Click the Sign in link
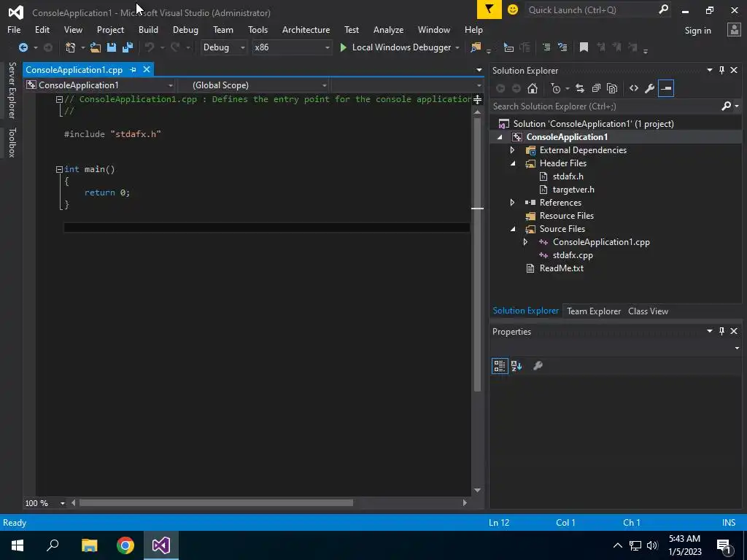This screenshot has height=560, width=747. tap(697, 30)
